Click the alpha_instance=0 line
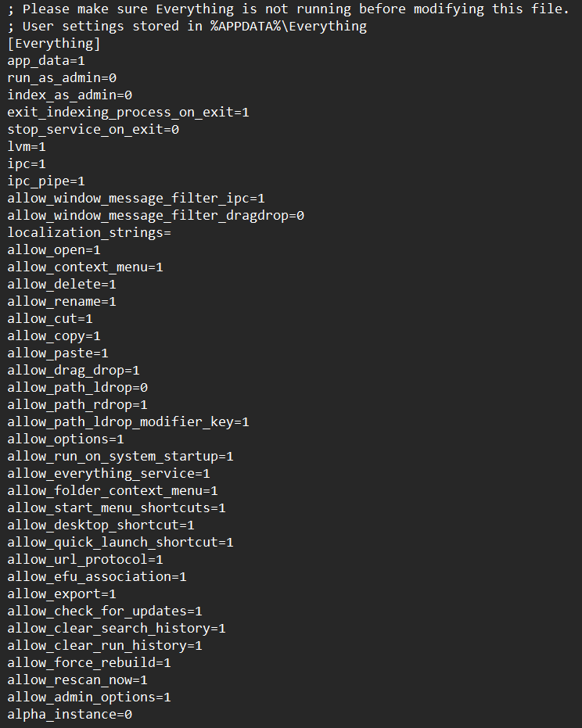The height and width of the screenshot is (728, 582). tap(70, 714)
